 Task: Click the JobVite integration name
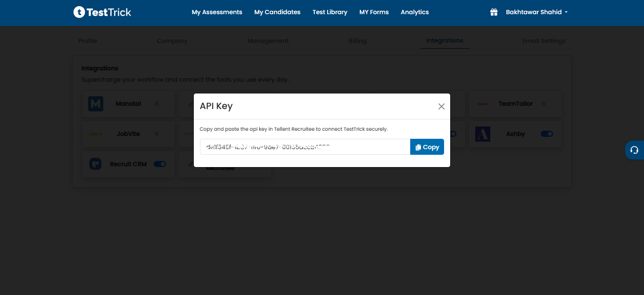pyautogui.click(x=128, y=134)
